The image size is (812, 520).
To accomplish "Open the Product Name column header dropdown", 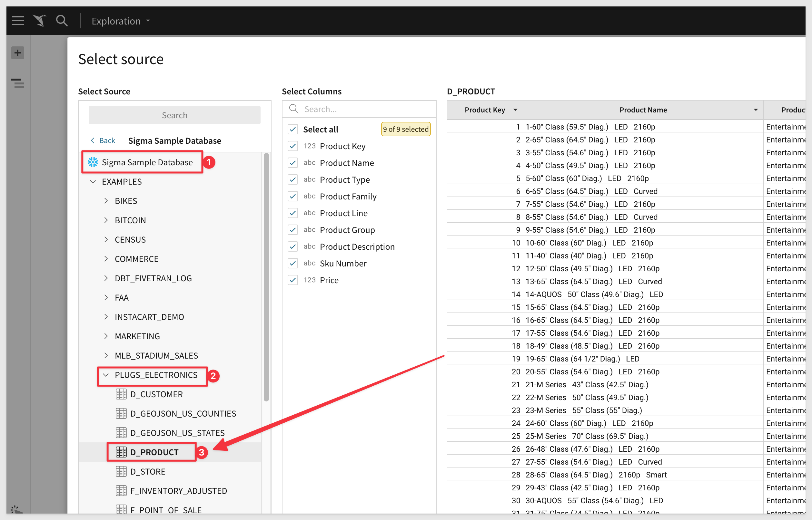I will click(756, 110).
